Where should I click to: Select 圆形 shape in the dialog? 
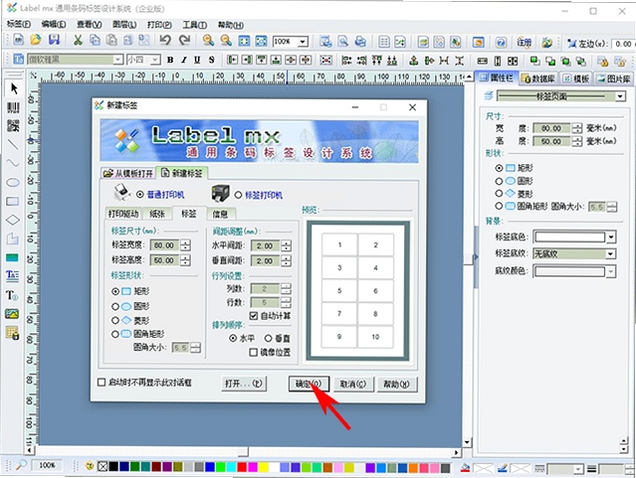(116, 306)
